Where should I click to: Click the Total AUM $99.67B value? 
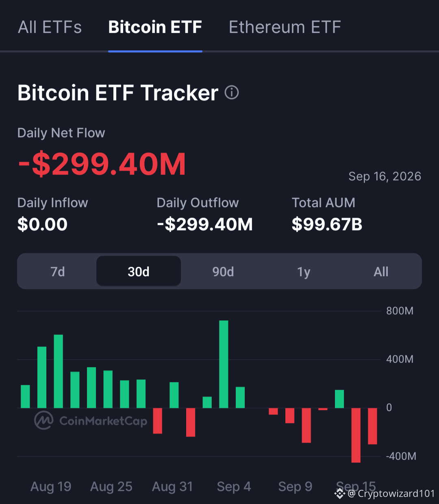(327, 224)
